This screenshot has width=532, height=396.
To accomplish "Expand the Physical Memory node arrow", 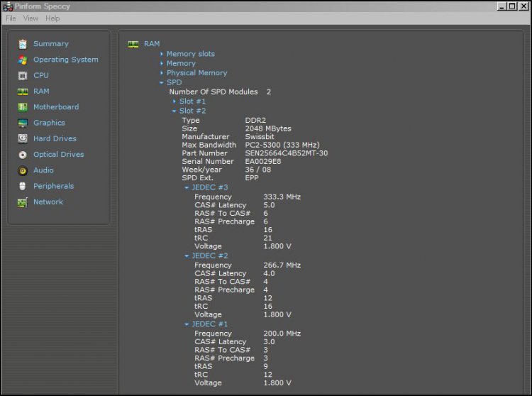I will point(162,73).
